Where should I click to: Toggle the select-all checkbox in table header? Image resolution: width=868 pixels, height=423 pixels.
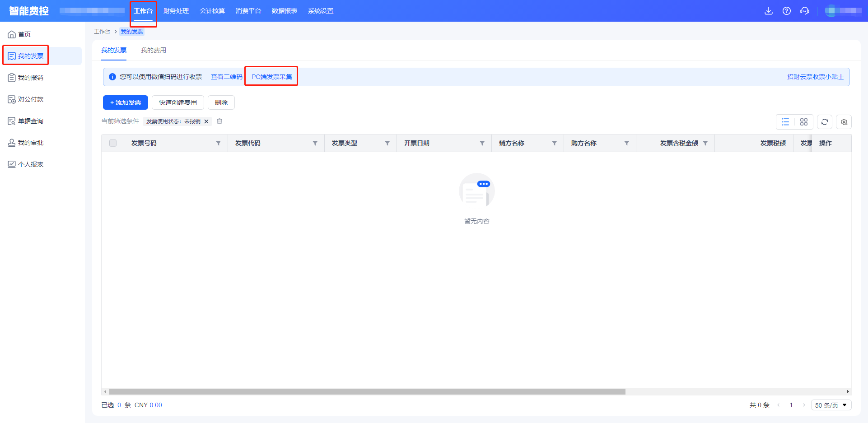pos(113,143)
